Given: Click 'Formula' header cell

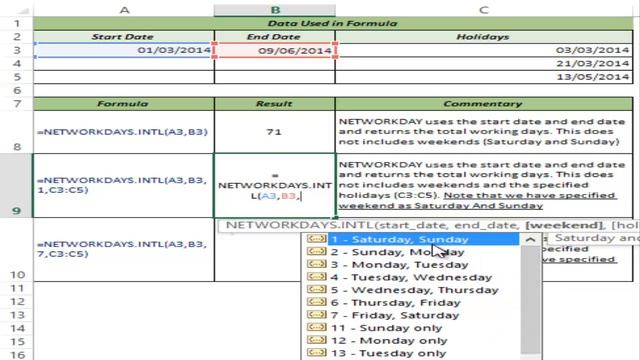Looking at the screenshot, I should click(x=124, y=104).
